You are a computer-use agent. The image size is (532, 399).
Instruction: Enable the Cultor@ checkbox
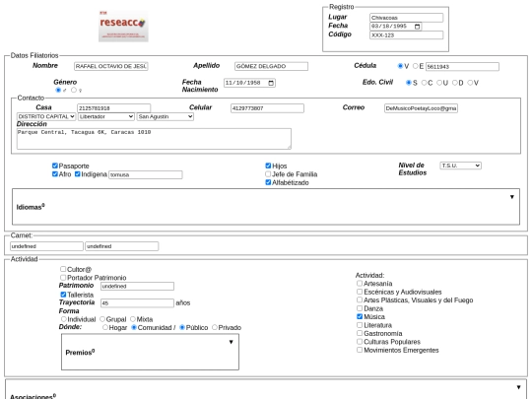point(63,269)
